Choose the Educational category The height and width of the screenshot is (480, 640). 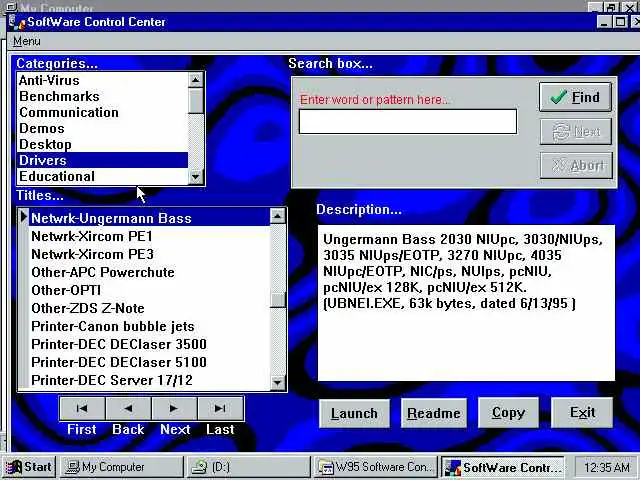pos(102,176)
